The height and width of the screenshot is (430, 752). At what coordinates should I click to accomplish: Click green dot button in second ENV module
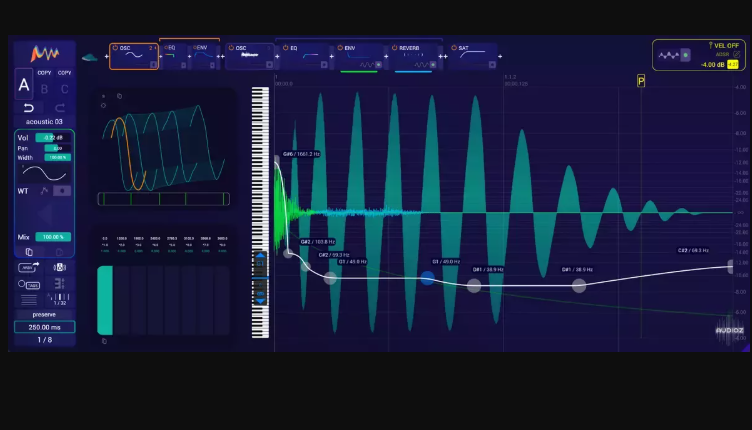coord(378,65)
